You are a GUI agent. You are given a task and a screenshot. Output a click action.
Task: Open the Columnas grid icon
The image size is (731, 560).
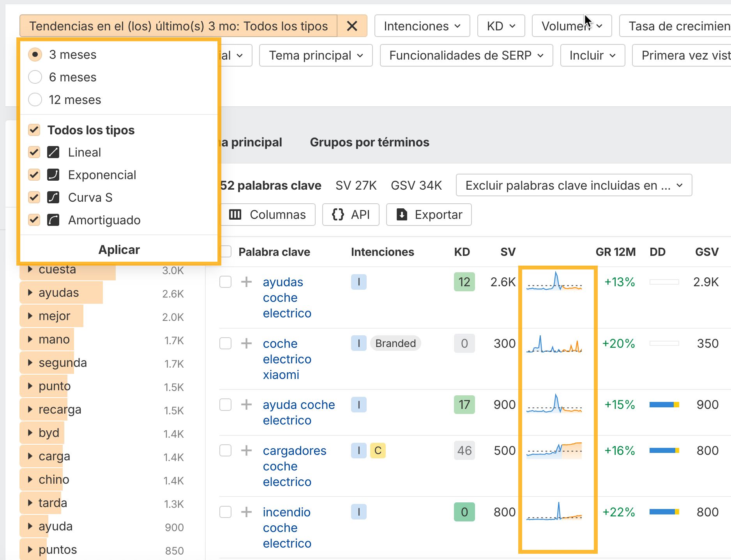point(235,215)
